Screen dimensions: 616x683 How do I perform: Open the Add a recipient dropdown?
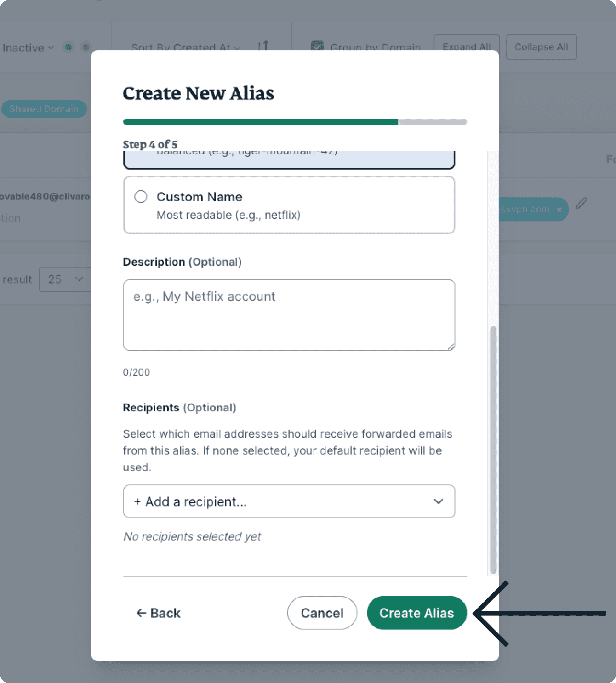click(x=289, y=501)
